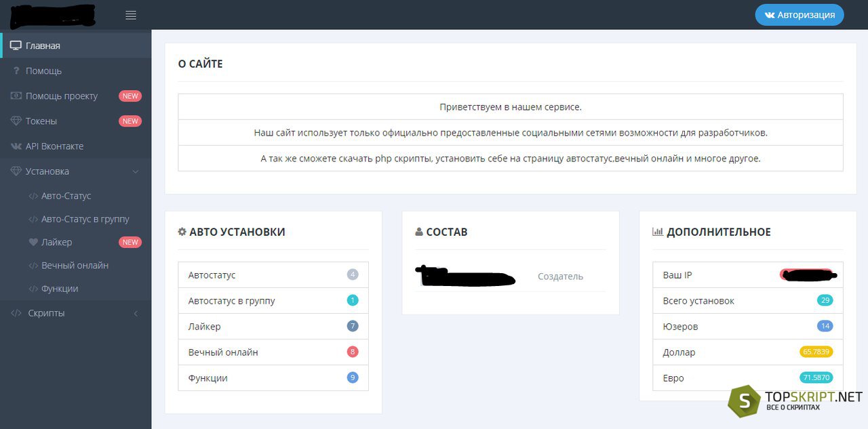Click the user icon in СОСТАВ header
Screen dimensions: 868x429
pos(419,232)
